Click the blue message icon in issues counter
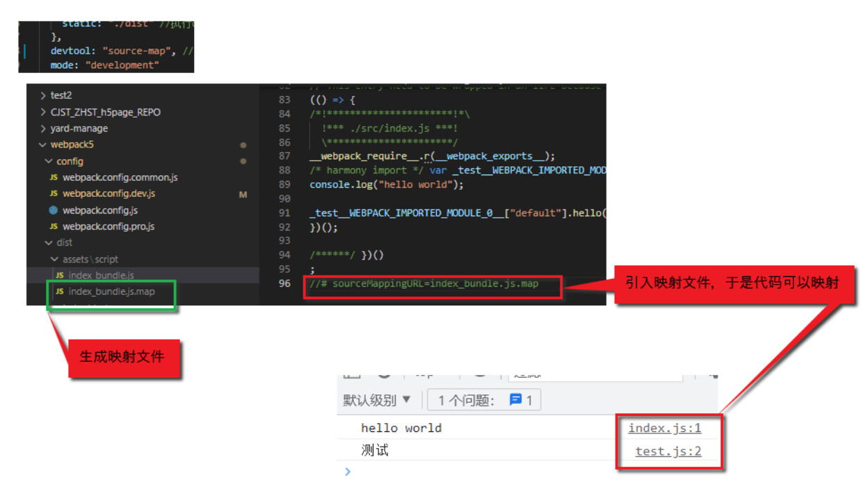The height and width of the screenshot is (480, 868). 515,400
